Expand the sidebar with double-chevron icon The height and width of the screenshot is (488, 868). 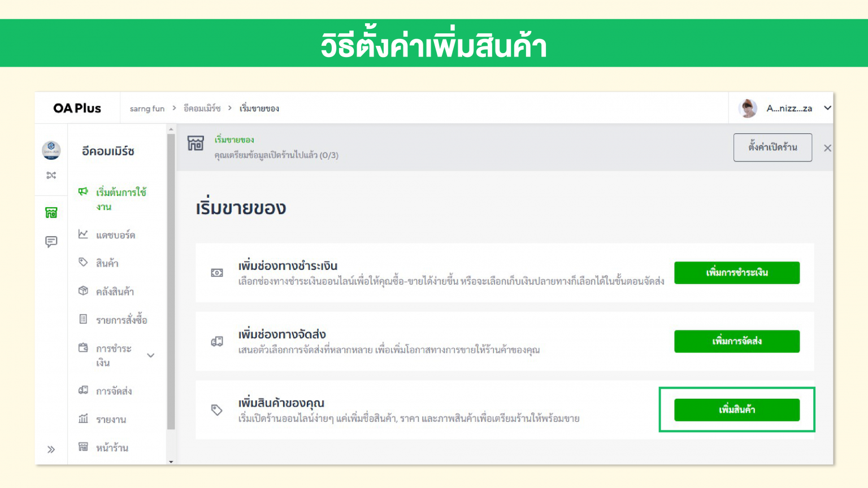(x=51, y=450)
